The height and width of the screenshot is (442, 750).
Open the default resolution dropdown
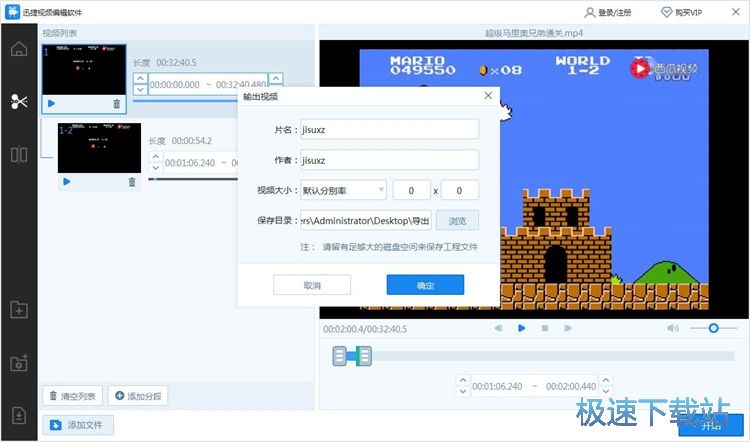343,190
